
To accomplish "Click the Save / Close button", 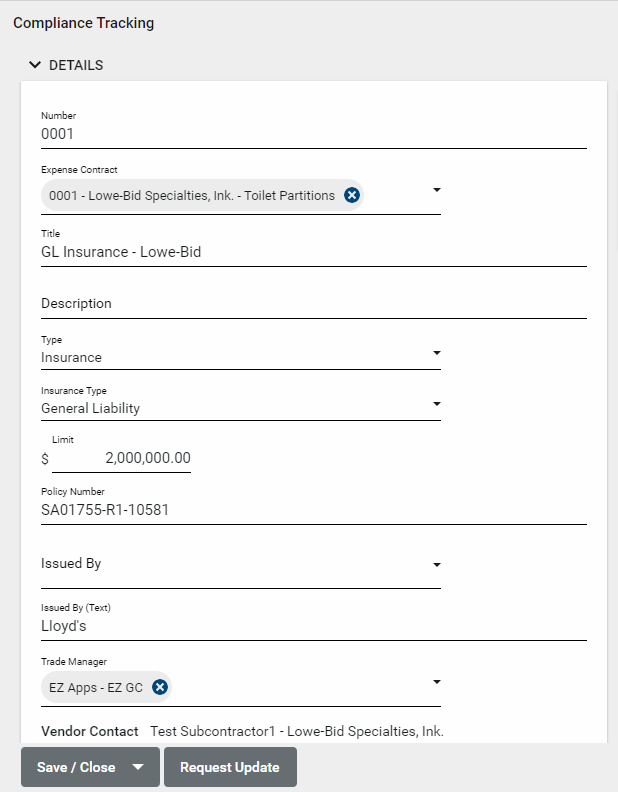I will pyautogui.click(x=76, y=767).
